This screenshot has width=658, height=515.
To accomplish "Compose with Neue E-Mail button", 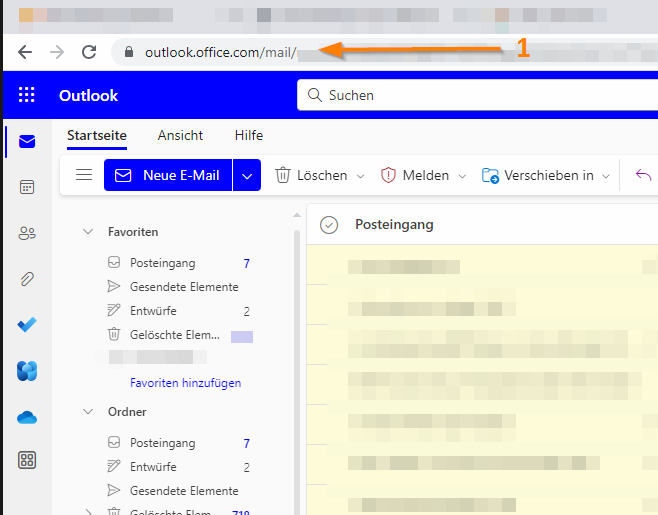I will pos(168,175).
